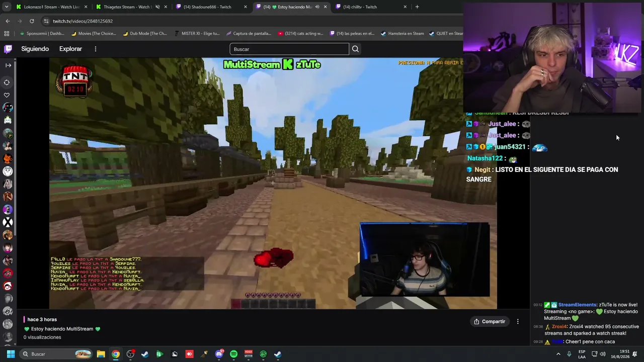644x362 pixels.
Task: Open the Captura de pantalla bookmark
Action: click(249, 34)
